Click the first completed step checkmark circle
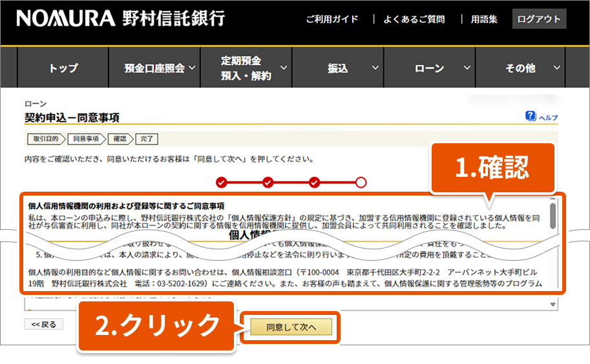This screenshot has width=590, height=364. click(222, 182)
